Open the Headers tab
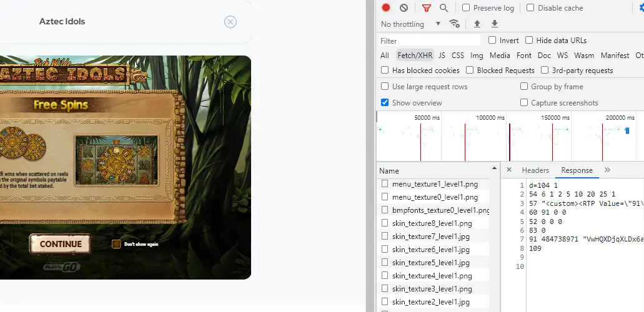Image resolution: width=644 pixels, height=312 pixels. (x=535, y=170)
